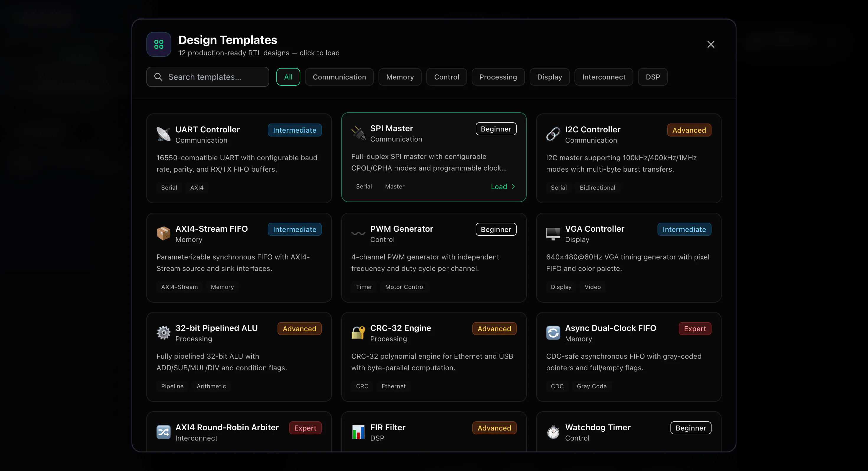Open the 32-bit Pipelined ALU template title
Screen dimensions: 868x471
(x=217, y=328)
